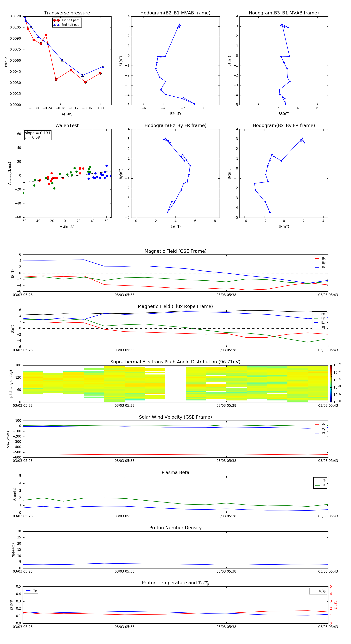Select the 10^-31 colorbar tick label
This screenshot has width=351, height=644.
coord(337,402)
